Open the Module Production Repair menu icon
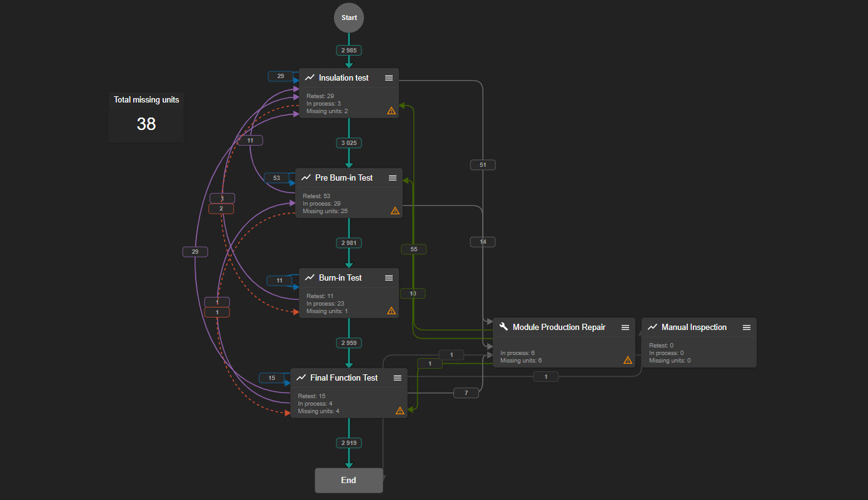Screen dimensions: 868x500 tap(625, 327)
